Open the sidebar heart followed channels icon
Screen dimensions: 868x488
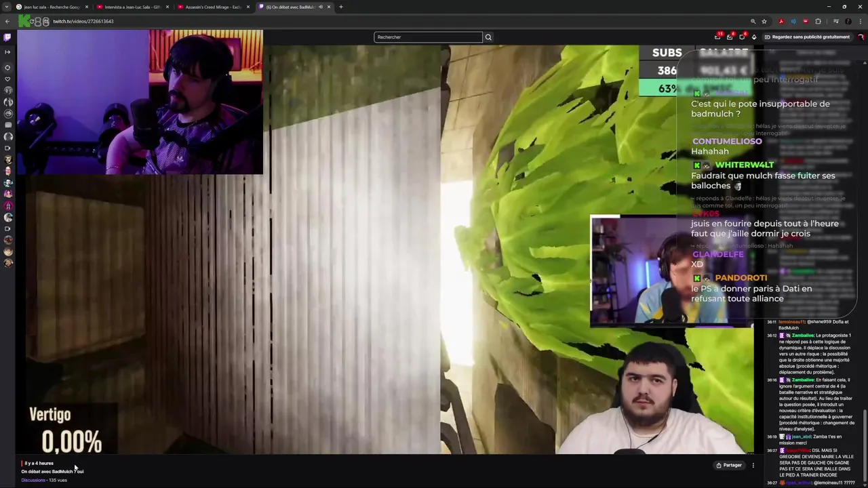(7, 79)
